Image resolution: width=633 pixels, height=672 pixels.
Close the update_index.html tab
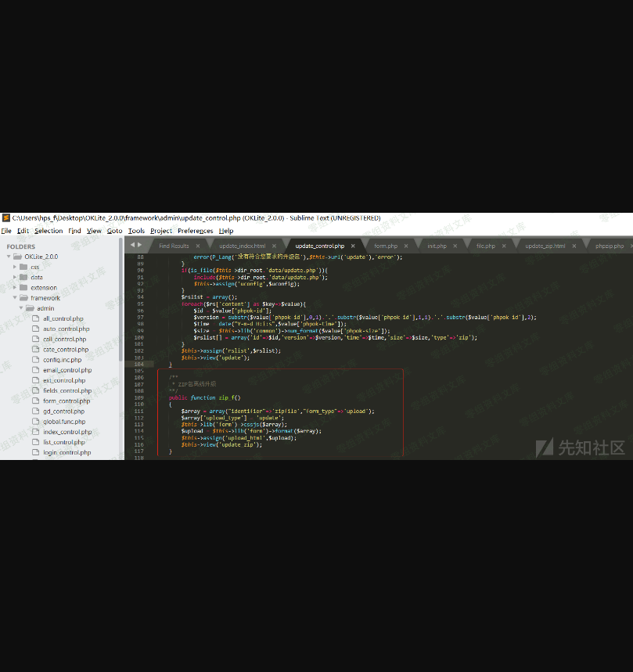274,246
